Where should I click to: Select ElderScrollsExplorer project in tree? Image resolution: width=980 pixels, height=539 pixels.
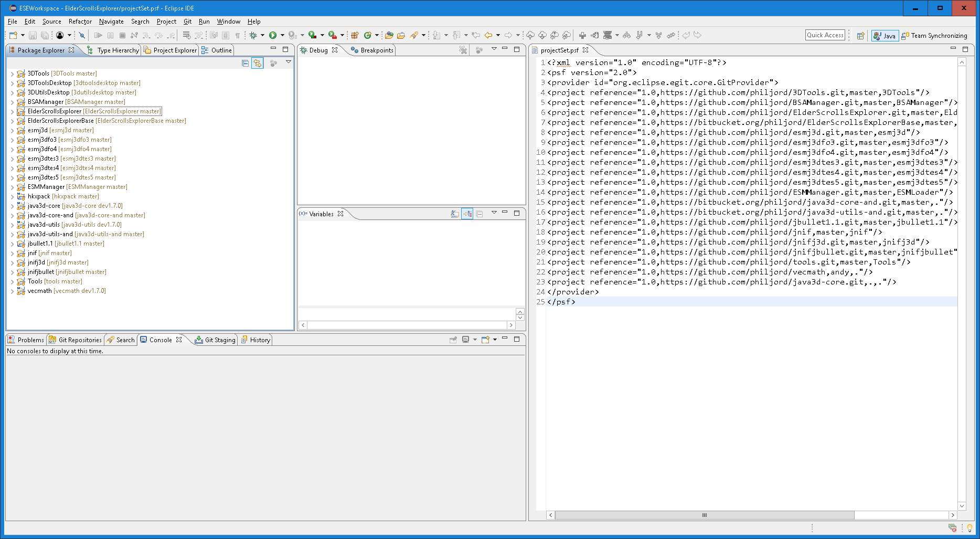click(89, 111)
